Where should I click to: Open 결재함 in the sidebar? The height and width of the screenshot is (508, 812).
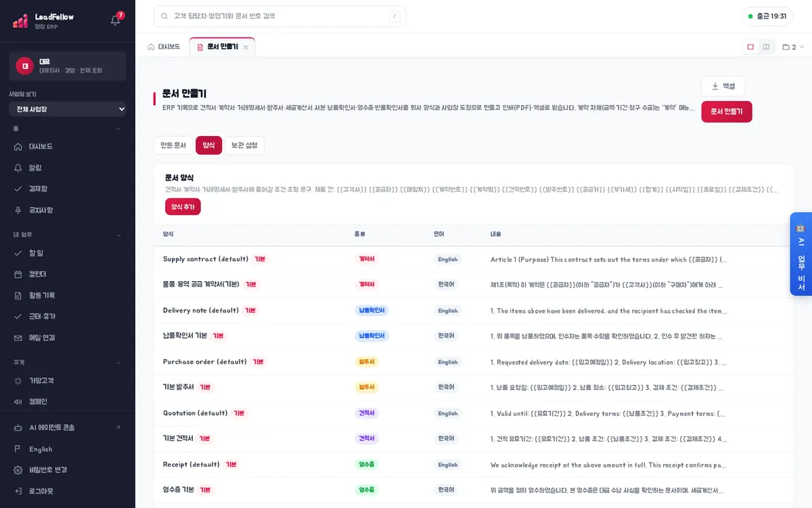[68, 188]
